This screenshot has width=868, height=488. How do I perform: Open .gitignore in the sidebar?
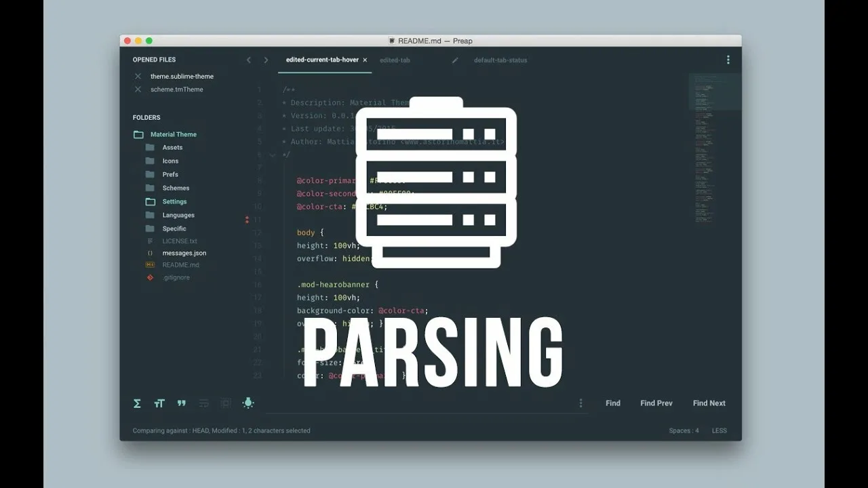pos(176,277)
